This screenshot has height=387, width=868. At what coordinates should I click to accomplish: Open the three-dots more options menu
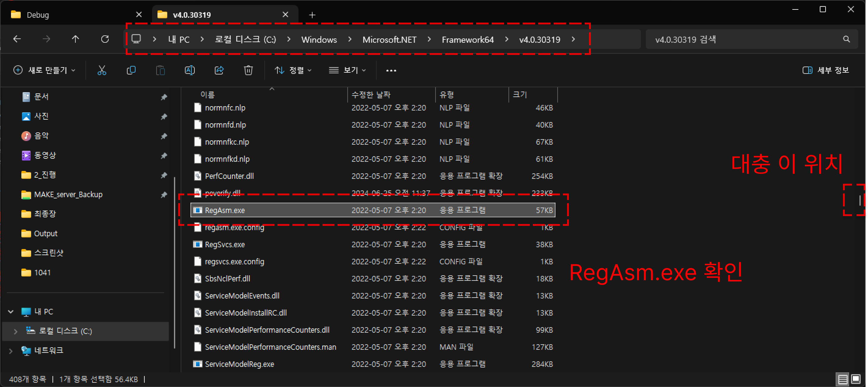click(x=391, y=70)
